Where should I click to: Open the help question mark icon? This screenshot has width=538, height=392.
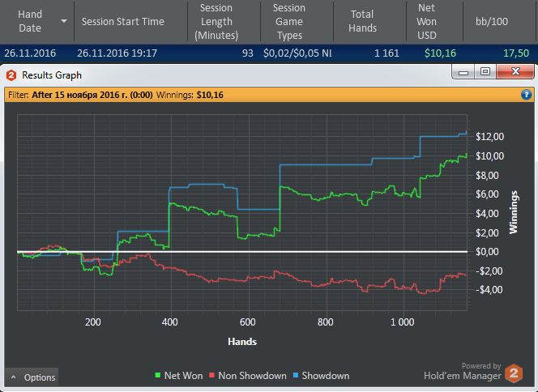tap(526, 94)
